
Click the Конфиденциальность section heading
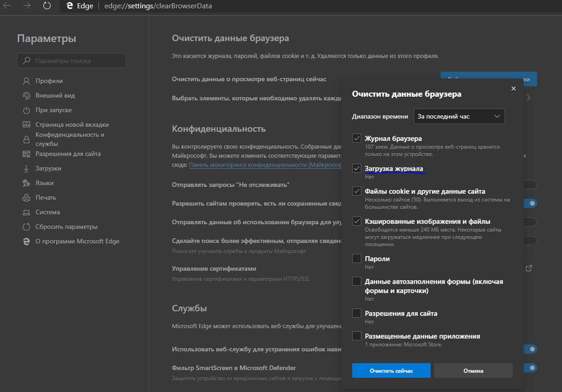[x=218, y=129]
